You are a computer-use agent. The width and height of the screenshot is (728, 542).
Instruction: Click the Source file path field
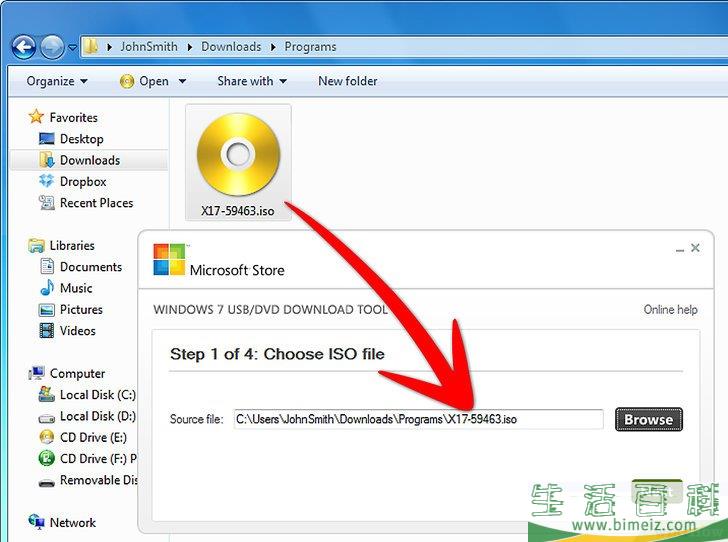(x=418, y=419)
